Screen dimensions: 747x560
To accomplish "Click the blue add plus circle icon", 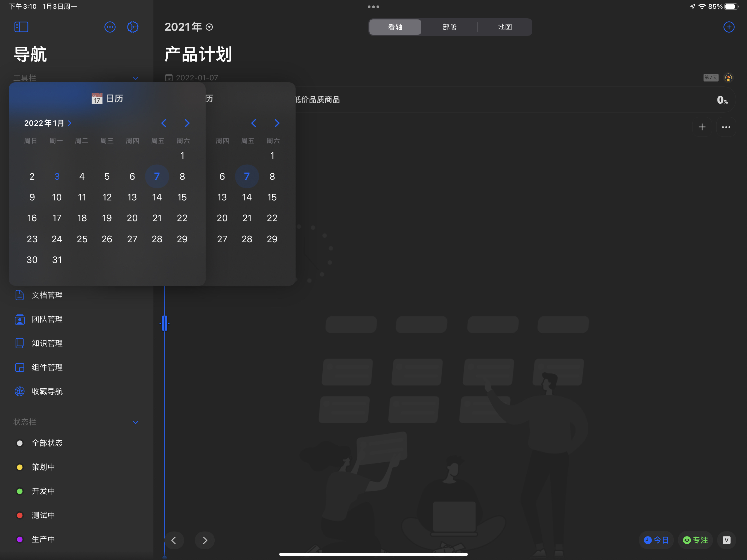I will point(729,27).
